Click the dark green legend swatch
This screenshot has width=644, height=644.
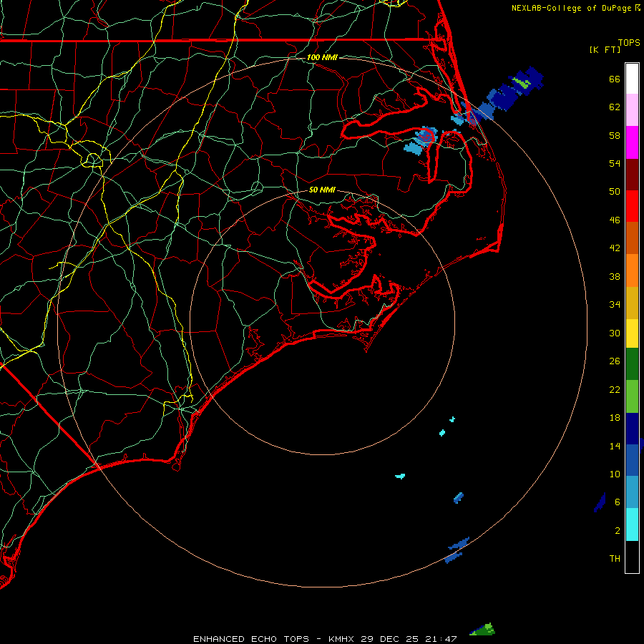[632, 364]
